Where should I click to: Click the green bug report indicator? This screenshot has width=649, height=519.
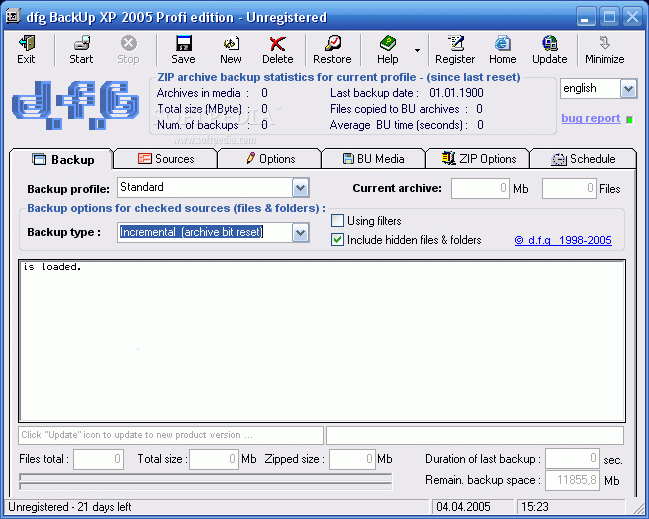point(630,120)
